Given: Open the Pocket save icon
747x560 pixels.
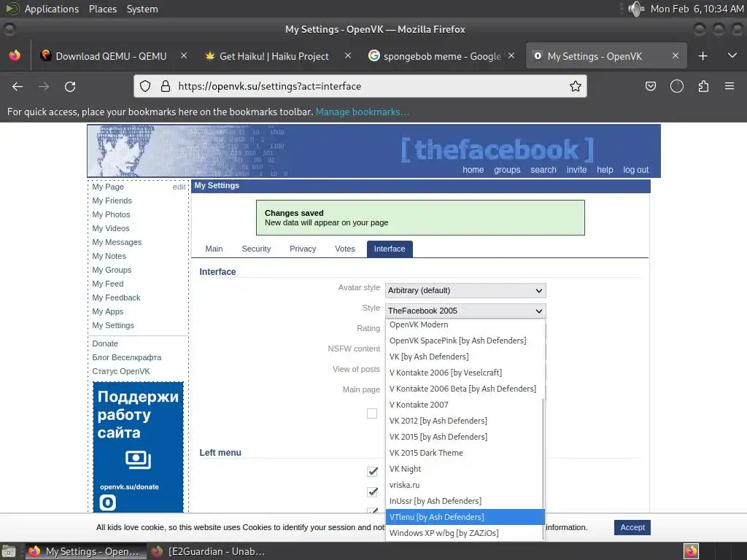Looking at the screenshot, I should coord(650,86).
